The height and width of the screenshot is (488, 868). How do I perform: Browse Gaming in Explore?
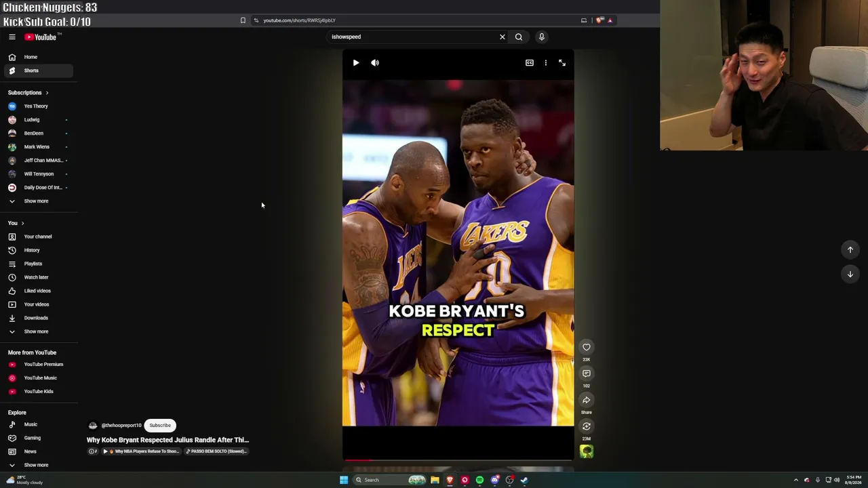click(39, 439)
